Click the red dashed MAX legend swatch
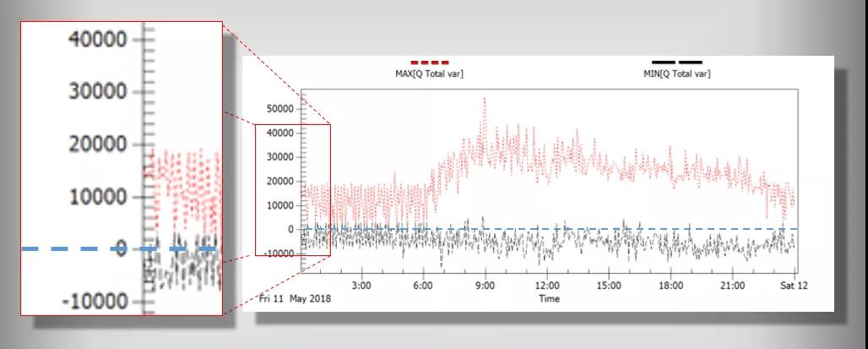This screenshot has height=349, width=868. pyautogui.click(x=429, y=63)
